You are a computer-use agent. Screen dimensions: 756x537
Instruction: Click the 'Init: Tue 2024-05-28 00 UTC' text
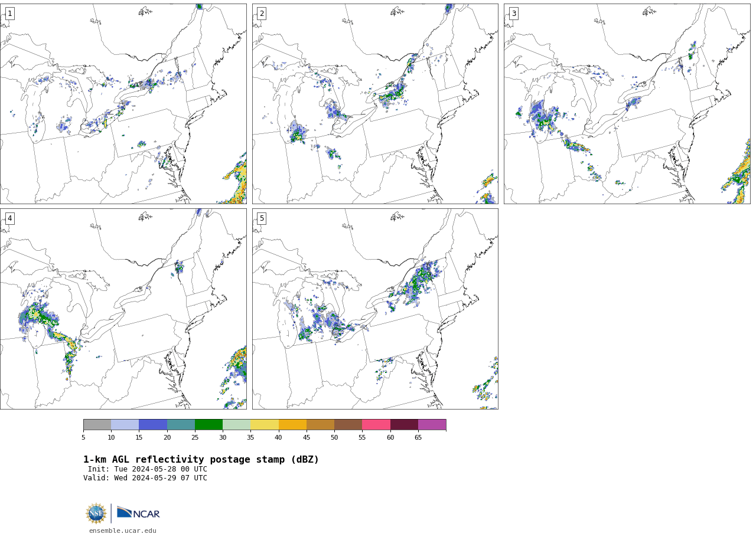coord(148,469)
